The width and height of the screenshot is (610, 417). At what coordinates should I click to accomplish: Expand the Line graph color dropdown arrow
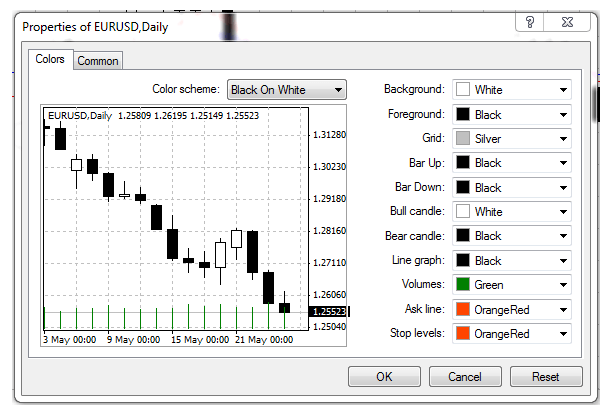563,261
